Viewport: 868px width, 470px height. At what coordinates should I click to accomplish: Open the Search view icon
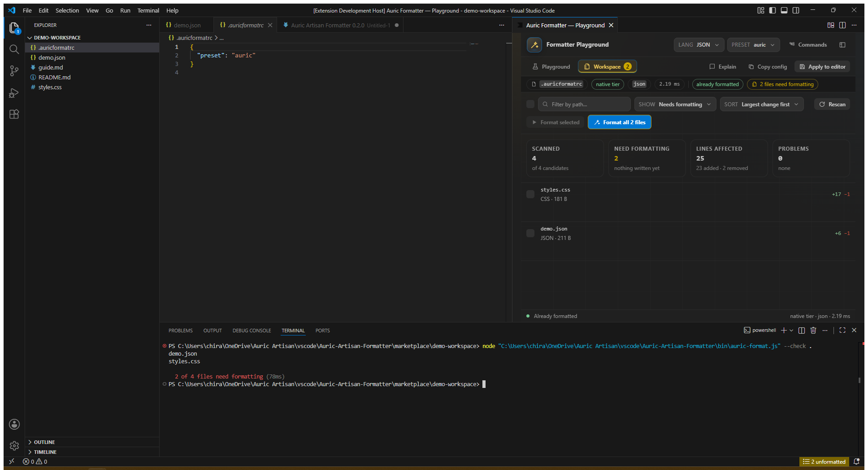pyautogui.click(x=14, y=49)
